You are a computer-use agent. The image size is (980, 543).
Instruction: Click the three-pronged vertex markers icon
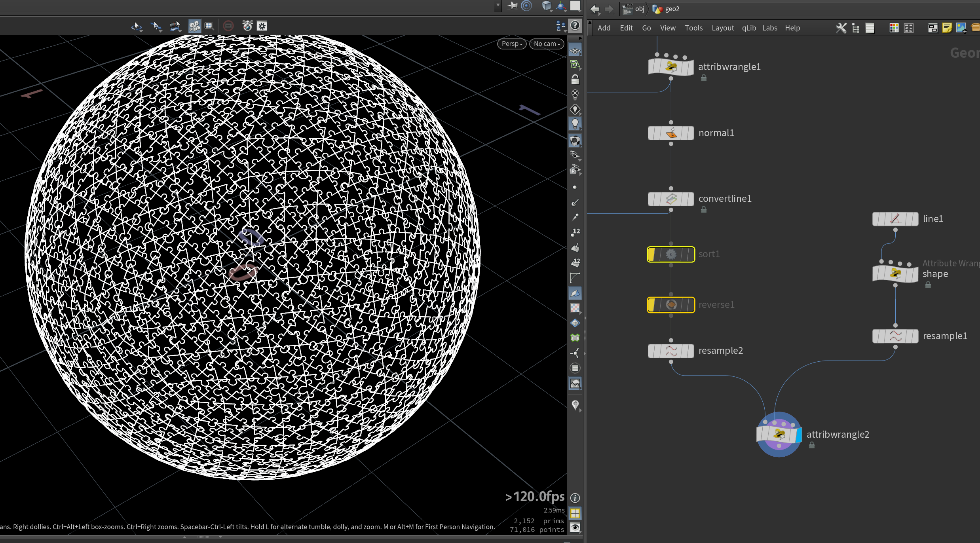point(575,353)
